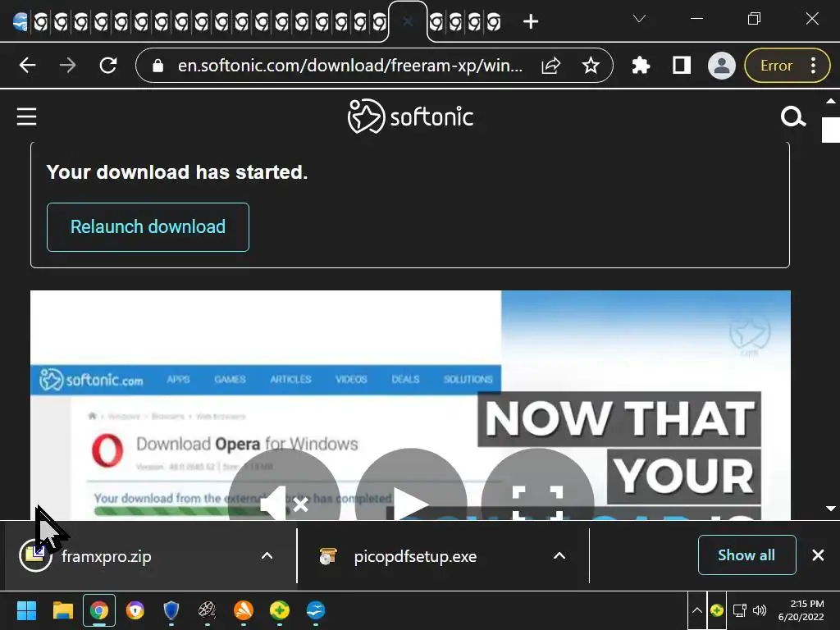Switch to the first tab with the blue favicon
The image size is (840, 630).
(x=20, y=22)
